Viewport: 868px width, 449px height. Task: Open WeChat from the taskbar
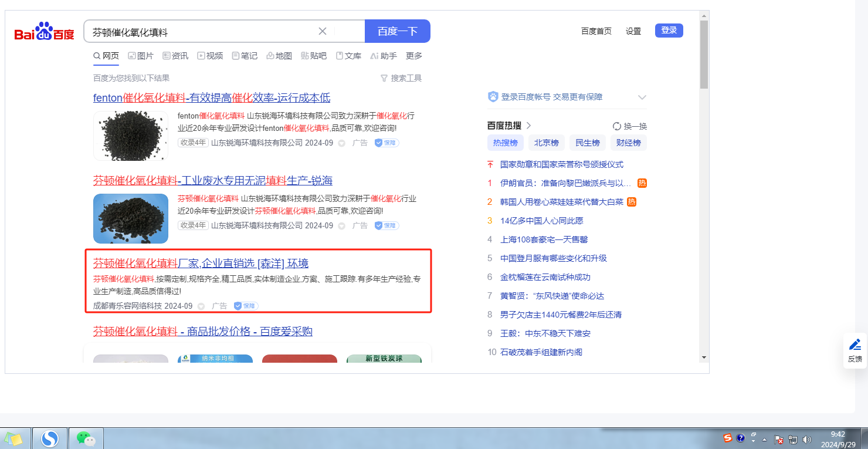(86, 438)
